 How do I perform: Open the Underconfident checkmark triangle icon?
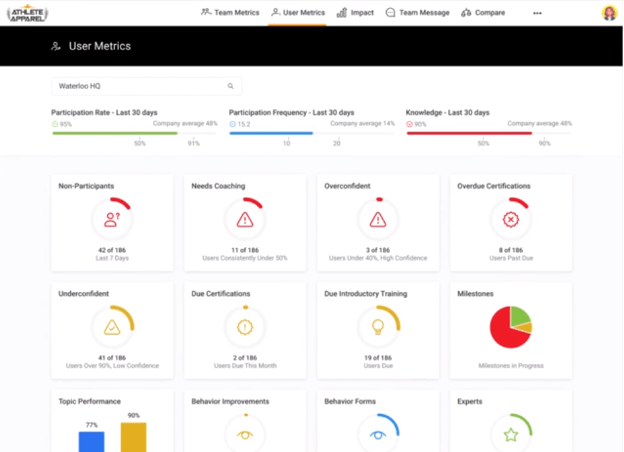pyautogui.click(x=112, y=327)
